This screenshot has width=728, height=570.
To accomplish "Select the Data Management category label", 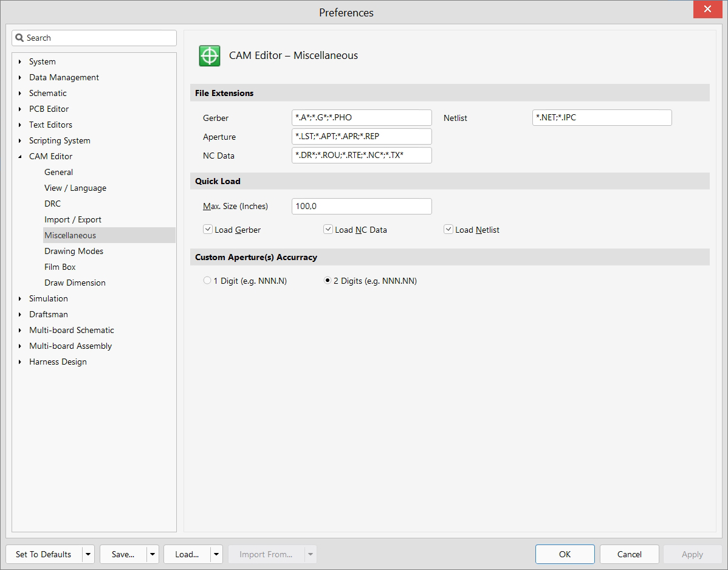I will tap(64, 78).
